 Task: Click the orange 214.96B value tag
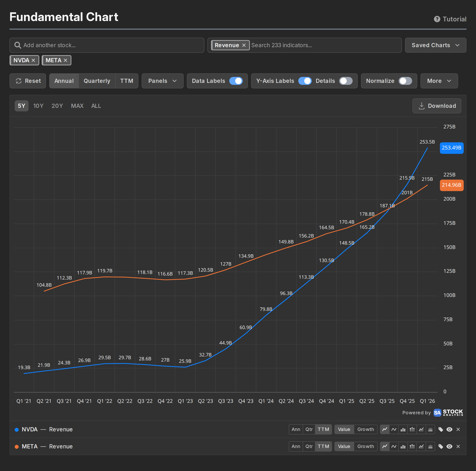452,185
